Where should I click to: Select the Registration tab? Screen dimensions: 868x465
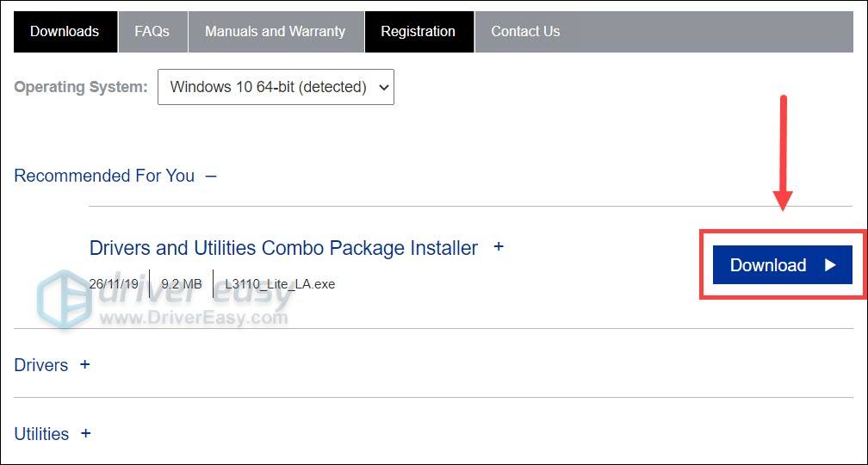click(418, 32)
